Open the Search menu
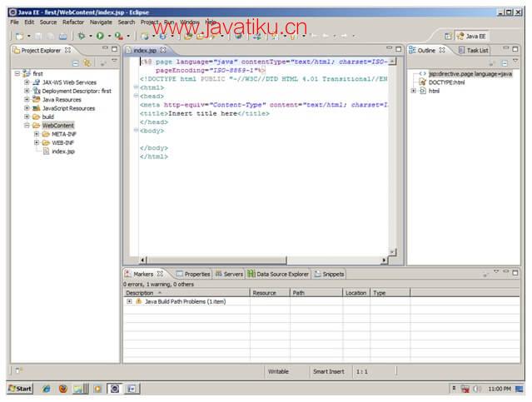Image resolution: width=532 pixels, height=402 pixels. pyautogui.click(x=127, y=22)
